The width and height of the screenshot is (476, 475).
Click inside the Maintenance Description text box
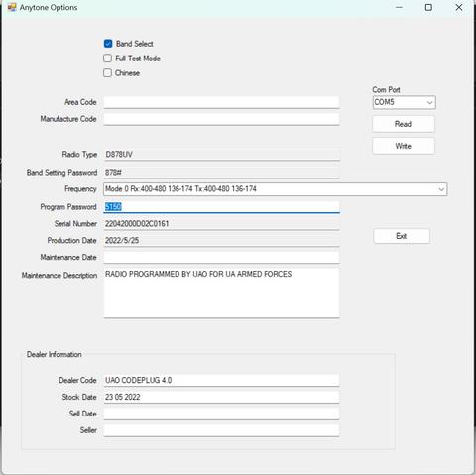pyautogui.click(x=221, y=294)
